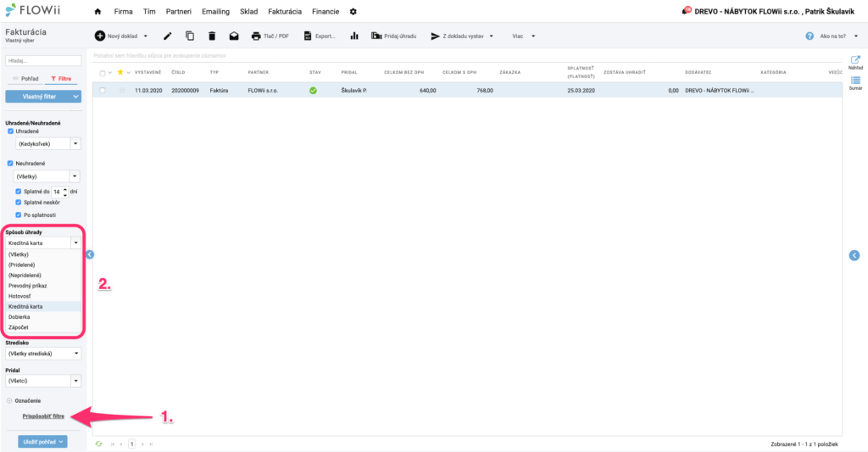Open the Sklad menu
Viewport: 868px width, 452px height.
[x=248, y=12]
